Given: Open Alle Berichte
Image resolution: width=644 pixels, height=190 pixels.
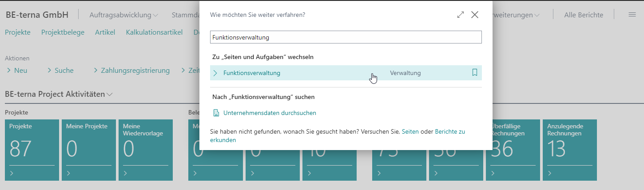Looking at the screenshot, I should coord(583,15).
